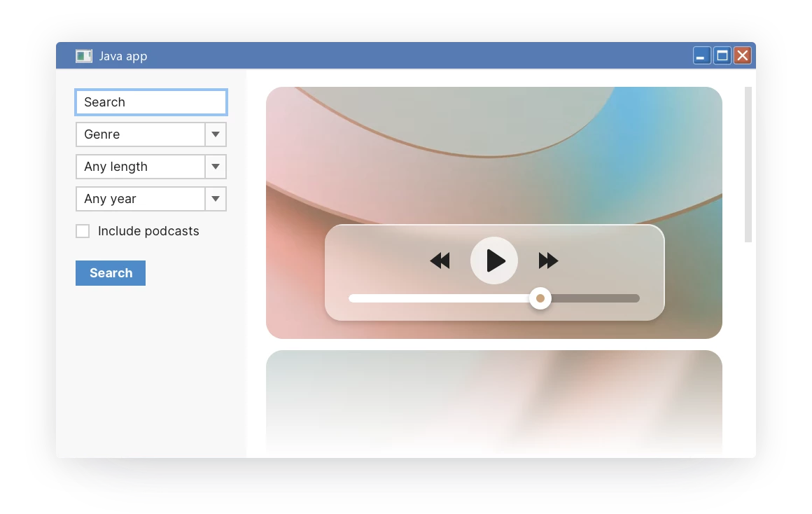This screenshot has height=514, width=812.
Task: Open the Any year dropdown
Action: pyautogui.click(x=216, y=199)
